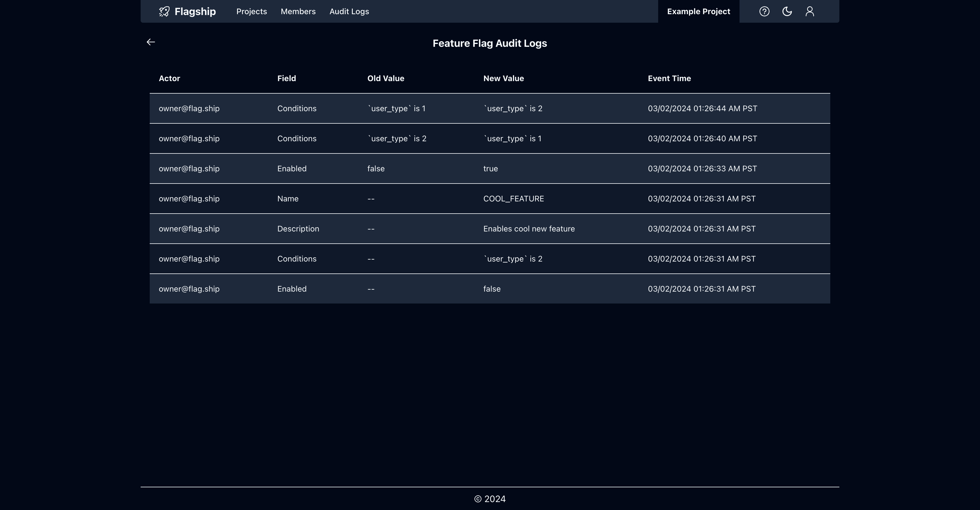This screenshot has width=980, height=510.
Task: Open the user account profile icon
Action: click(810, 11)
